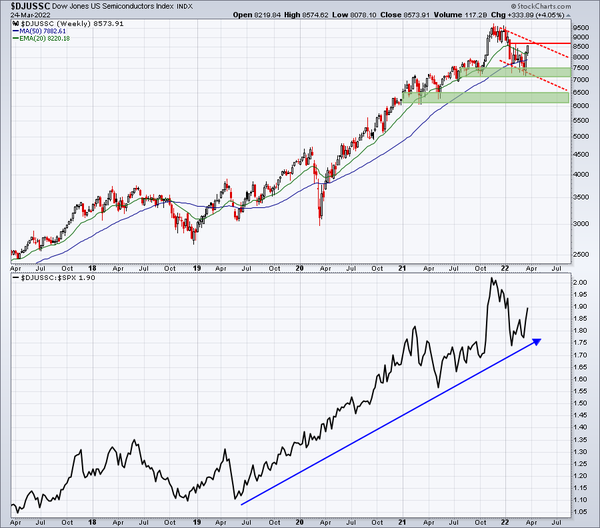Viewport: 600px width, 528px height.
Task: Click the 24-Mar-2022 date label
Action: (31, 16)
